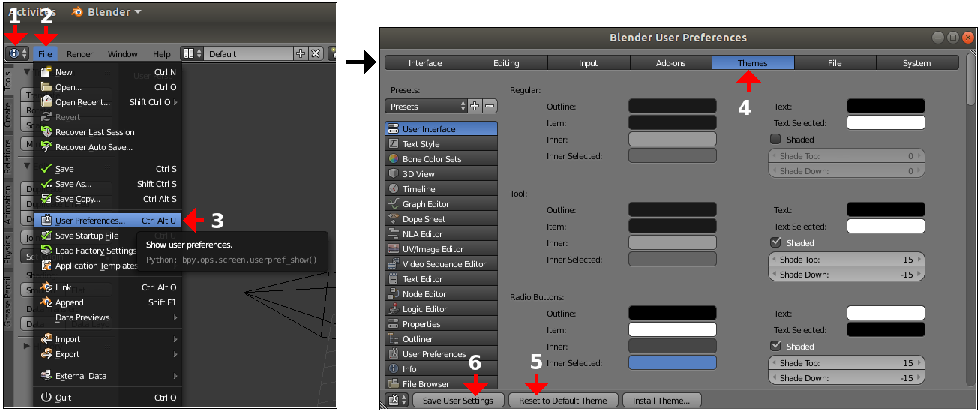
Task: Select Dope Sheet in the theme list
Action: point(441,218)
